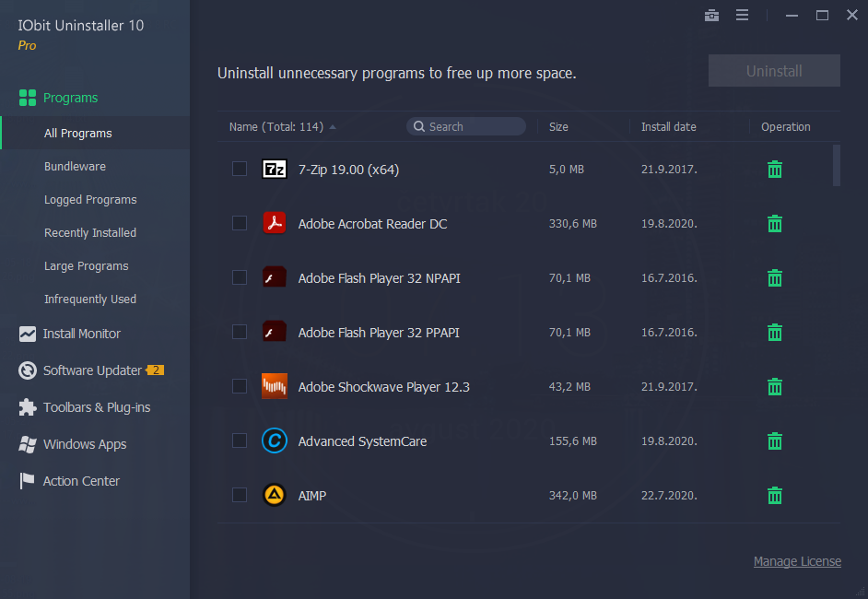868x599 pixels.
Task: Click the Adobe Acrobat Reader DC icon
Action: pyautogui.click(x=274, y=223)
